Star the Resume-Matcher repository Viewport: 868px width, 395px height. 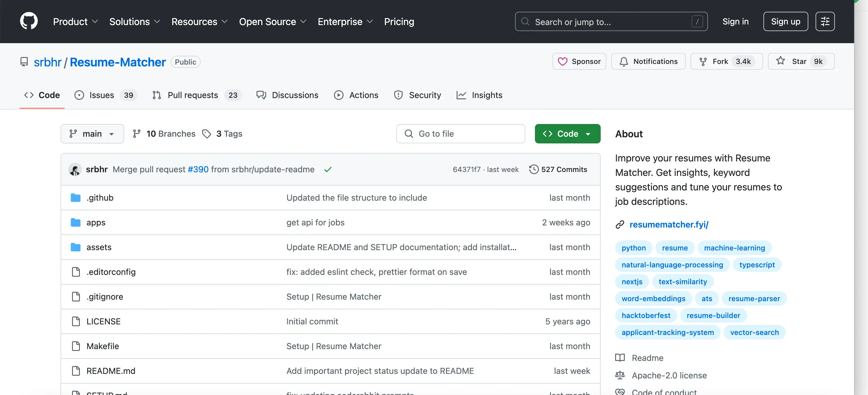point(801,61)
